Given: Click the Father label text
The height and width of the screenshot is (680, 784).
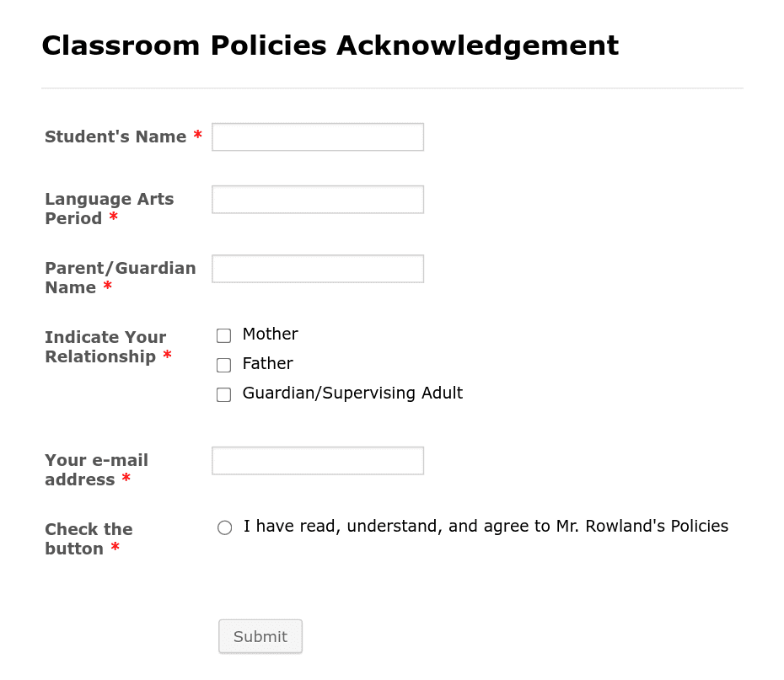Looking at the screenshot, I should [267, 363].
